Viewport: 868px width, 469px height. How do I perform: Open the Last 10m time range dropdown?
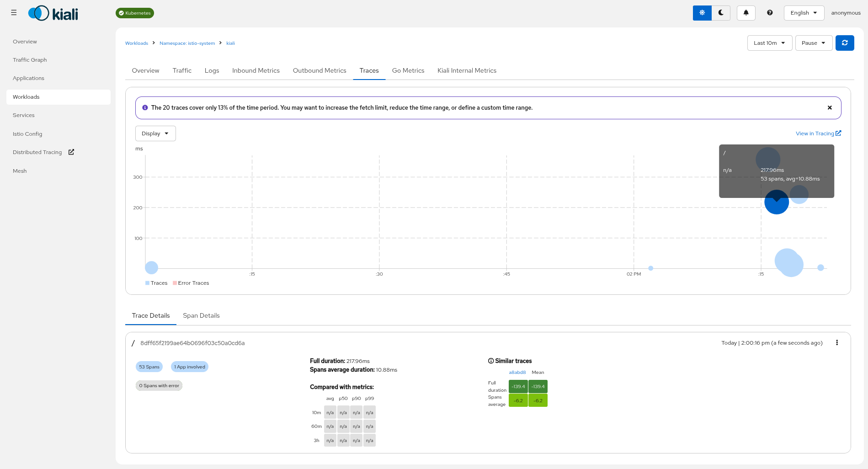pyautogui.click(x=769, y=43)
